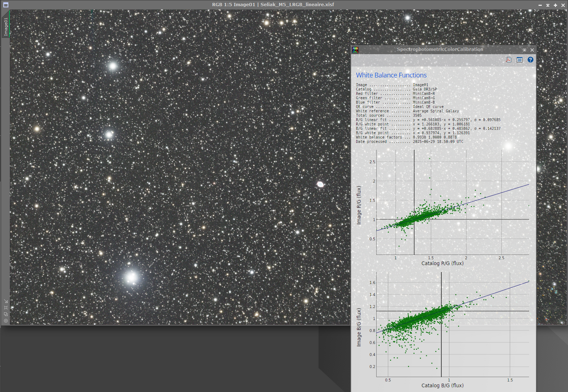
Task: Click the Catalog B/G (flux) axis label
Action: (442, 386)
